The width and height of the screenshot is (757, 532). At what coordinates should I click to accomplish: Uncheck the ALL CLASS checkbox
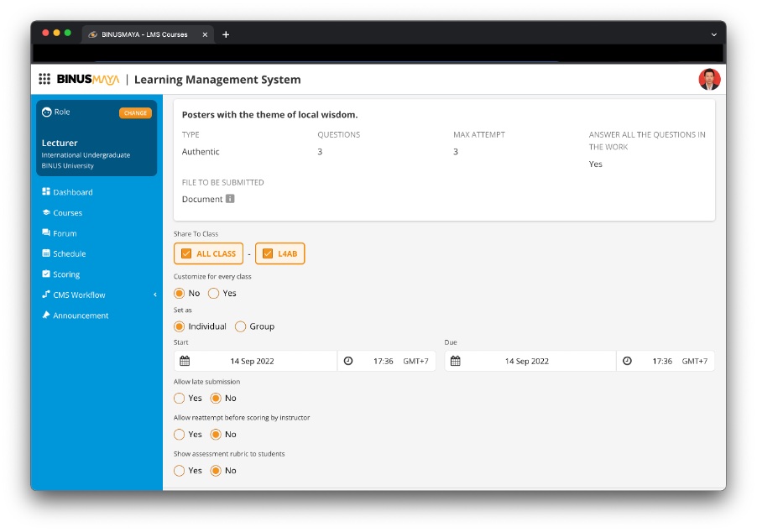(x=186, y=253)
